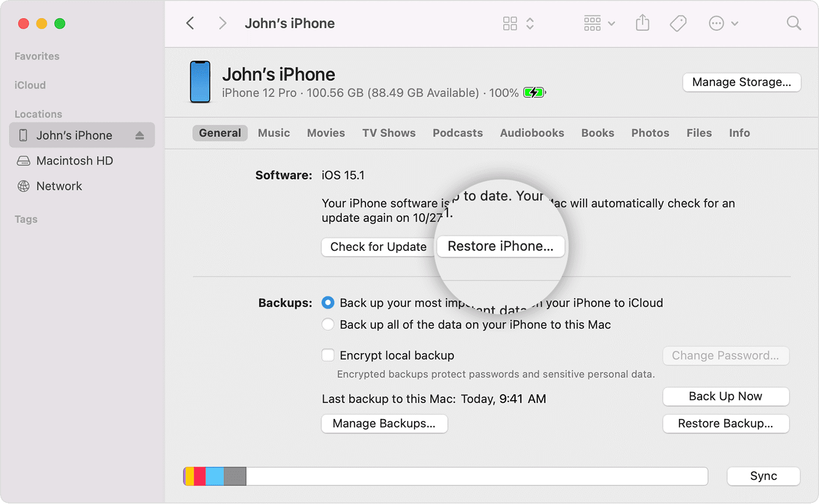Click the Network globe icon
Image resolution: width=819 pixels, height=504 pixels.
click(24, 186)
